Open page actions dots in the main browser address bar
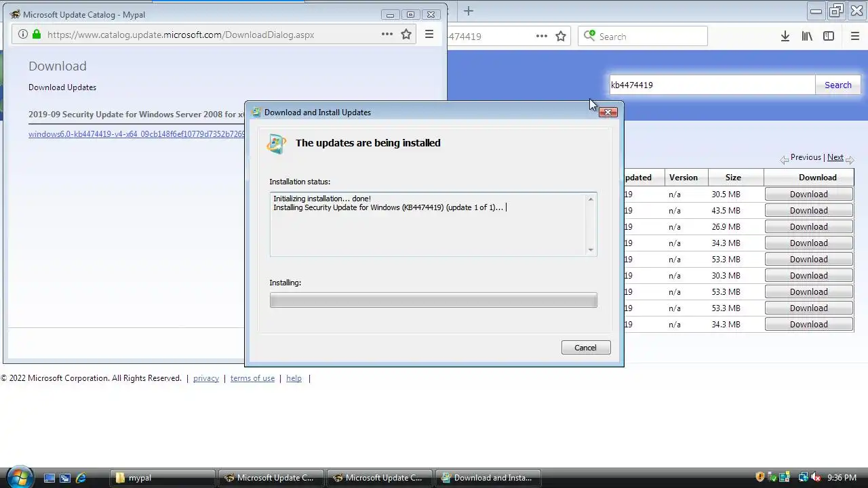This screenshot has width=868, height=488. click(x=542, y=37)
